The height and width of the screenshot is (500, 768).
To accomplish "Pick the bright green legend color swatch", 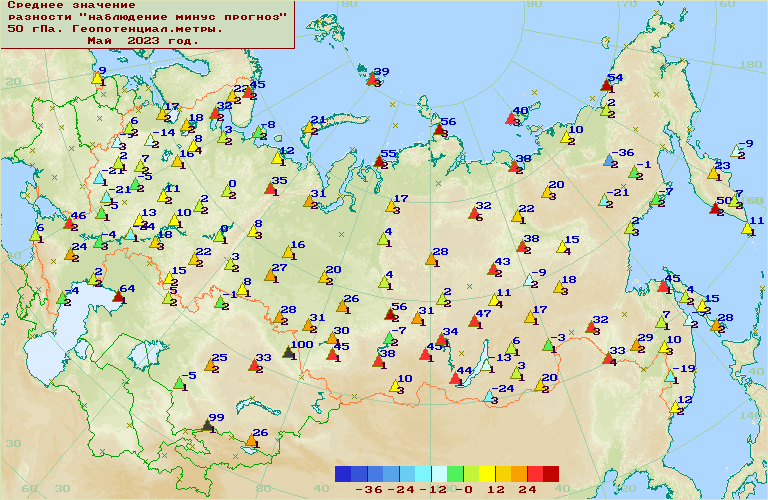I will [x=455, y=474].
